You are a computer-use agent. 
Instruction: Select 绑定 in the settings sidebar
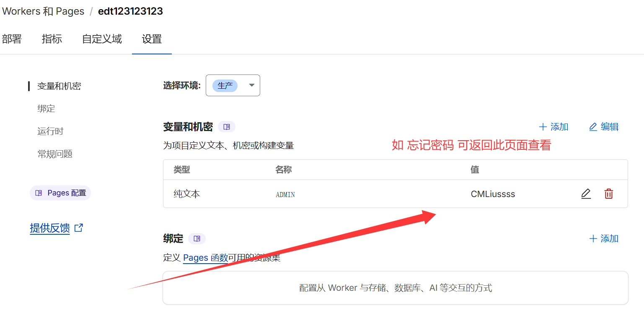[46, 108]
